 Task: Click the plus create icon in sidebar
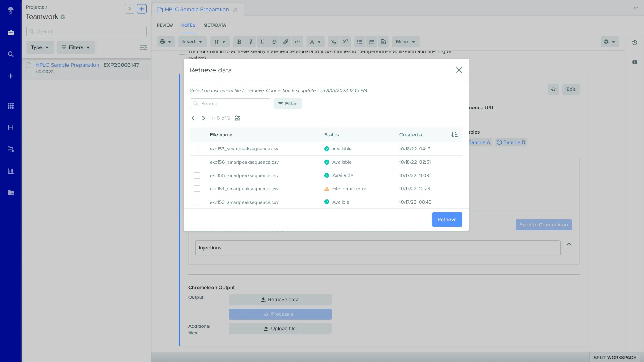tap(11, 76)
